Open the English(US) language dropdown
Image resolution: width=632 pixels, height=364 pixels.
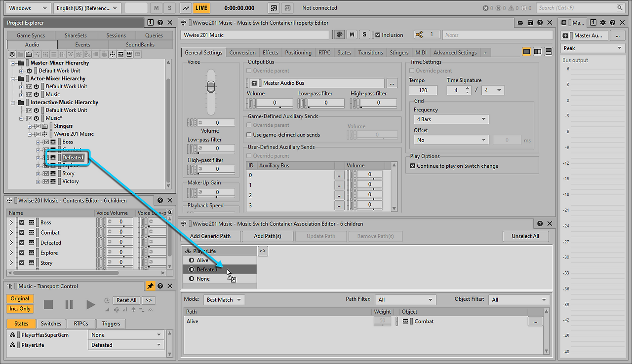click(87, 8)
